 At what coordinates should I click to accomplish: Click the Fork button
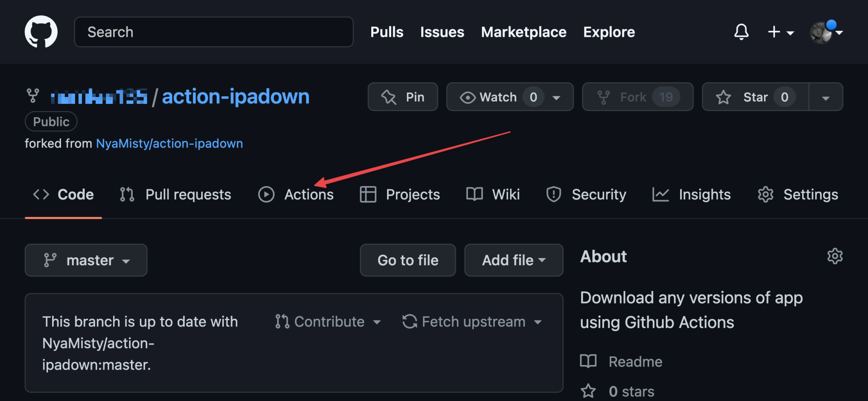[x=637, y=97]
